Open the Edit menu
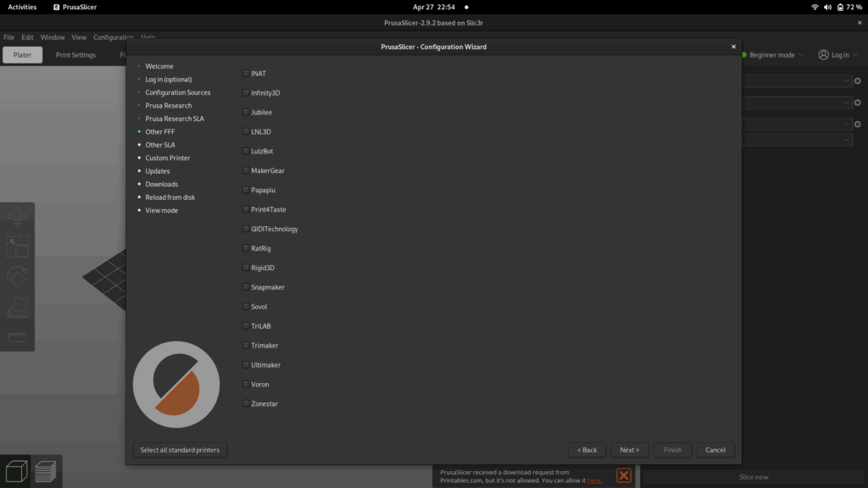Screen dimensions: 868x488 [27, 37]
